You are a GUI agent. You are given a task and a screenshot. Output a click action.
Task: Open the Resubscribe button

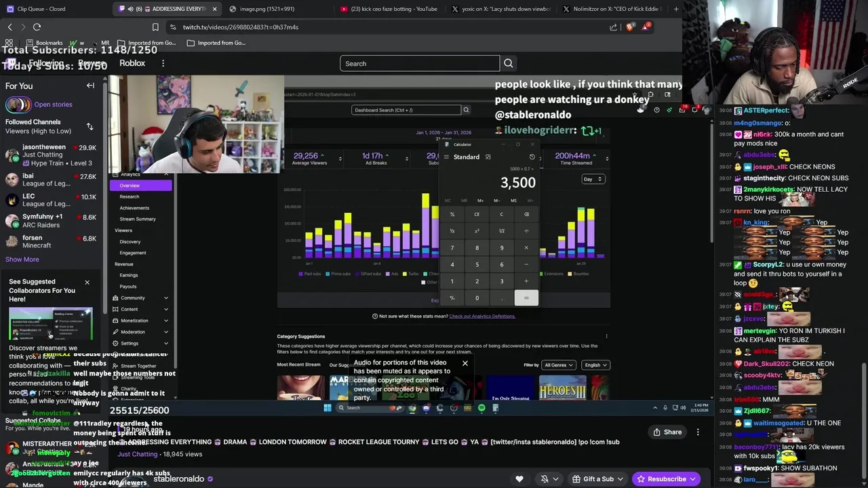coord(667,479)
